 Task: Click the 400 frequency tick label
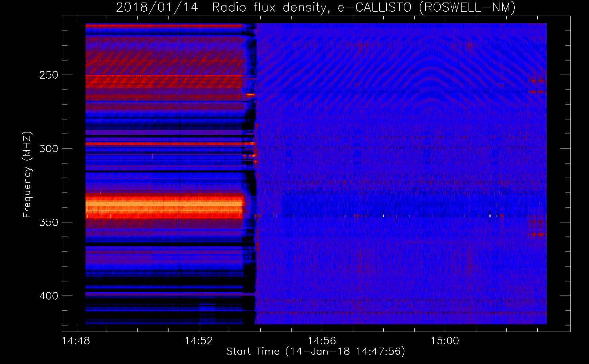[x=49, y=296]
